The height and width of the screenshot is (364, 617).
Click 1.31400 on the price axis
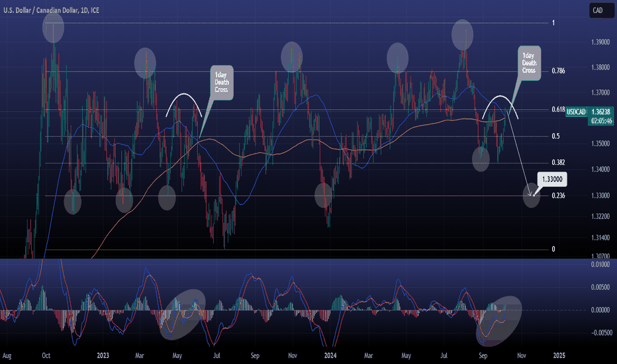600,238
